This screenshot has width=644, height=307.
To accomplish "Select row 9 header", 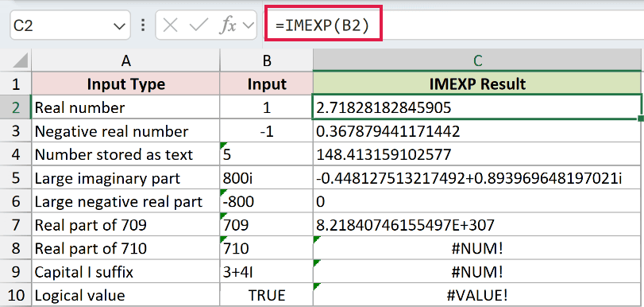I will point(16,272).
